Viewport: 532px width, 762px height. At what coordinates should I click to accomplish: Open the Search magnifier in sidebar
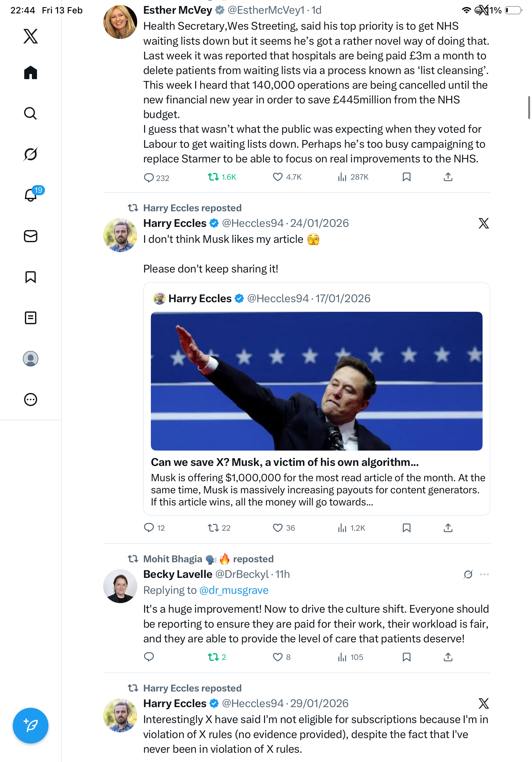point(31,113)
